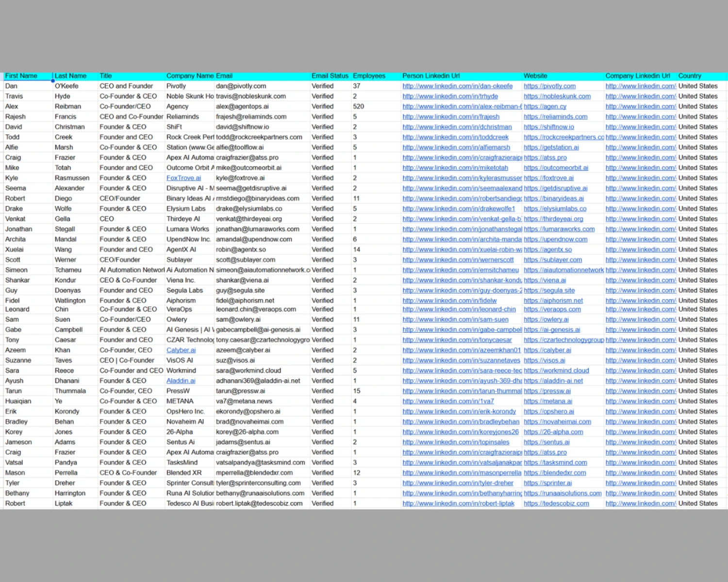Select the last name cell Reibman
This screenshot has height=582, width=728.
[75, 107]
